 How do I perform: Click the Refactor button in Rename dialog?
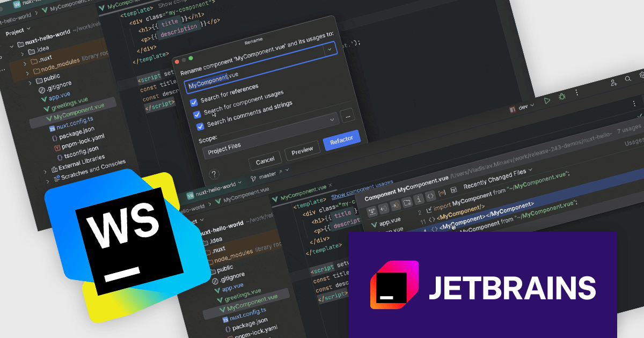pos(341,141)
